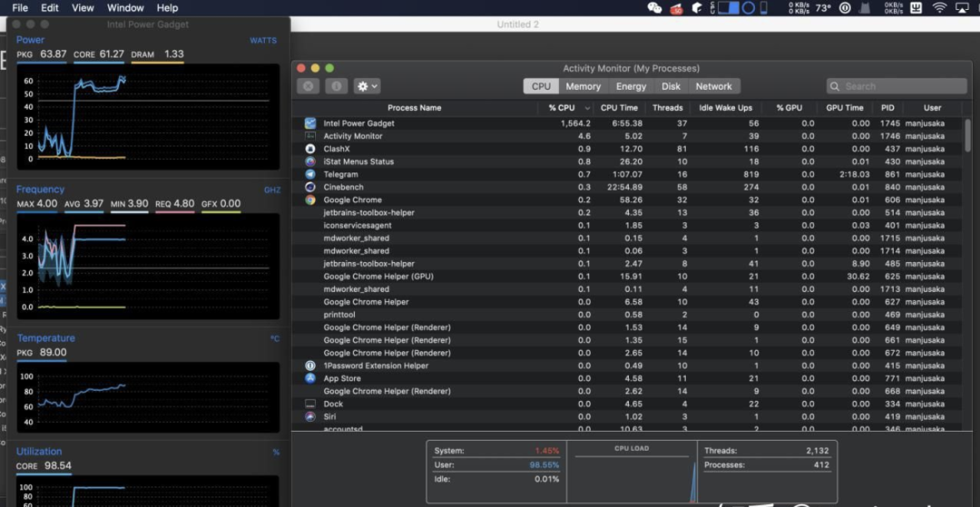Click the WATTS unit label in Power Gadget
This screenshot has width=980, height=507.
tap(263, 41)
